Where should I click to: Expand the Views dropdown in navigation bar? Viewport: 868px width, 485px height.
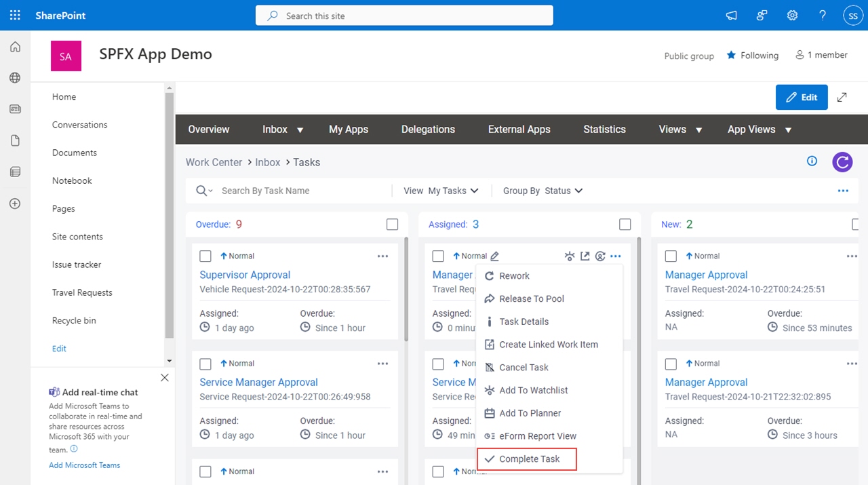[698, 130]
